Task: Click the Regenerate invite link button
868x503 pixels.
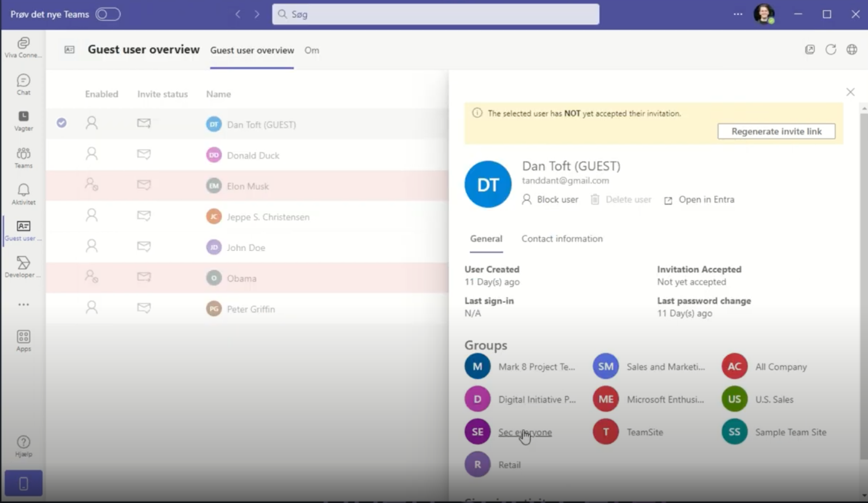Action: pyautogui.click(x=776, y=131)
